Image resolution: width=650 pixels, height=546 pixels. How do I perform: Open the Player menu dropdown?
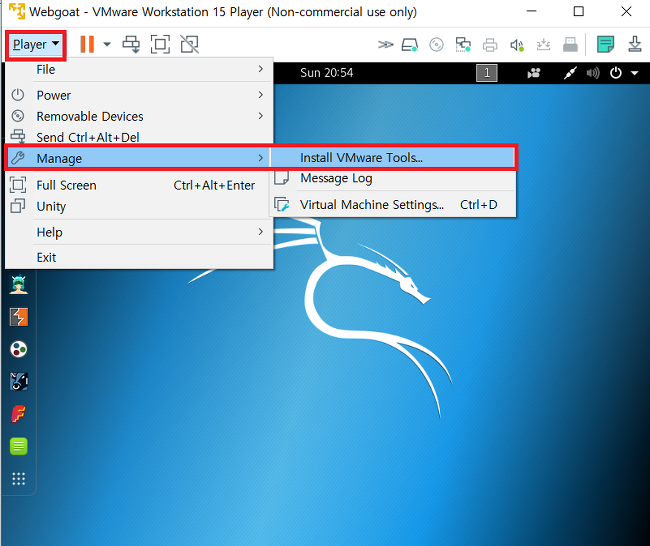click(36, 44)
